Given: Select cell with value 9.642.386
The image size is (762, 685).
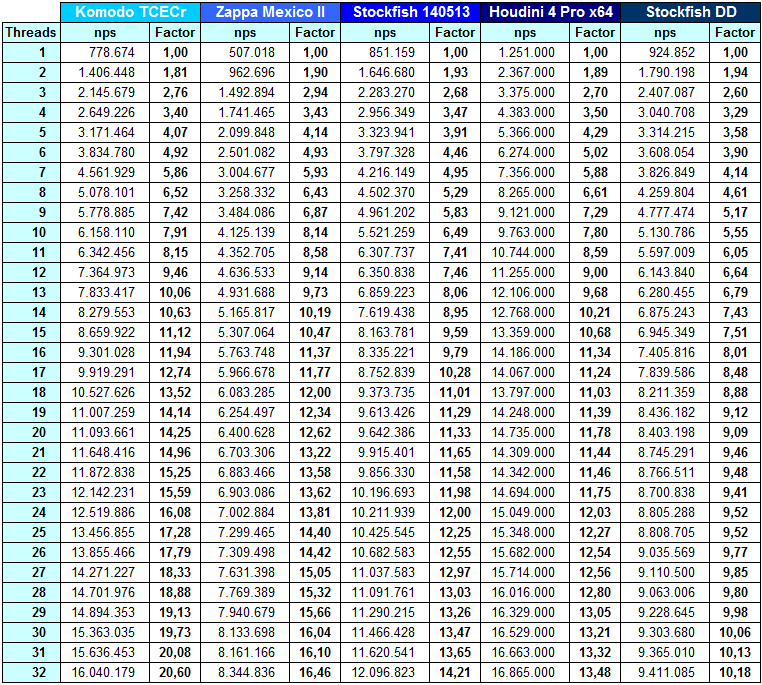Looking at the screenshot, I should click(x=385, y=432).
